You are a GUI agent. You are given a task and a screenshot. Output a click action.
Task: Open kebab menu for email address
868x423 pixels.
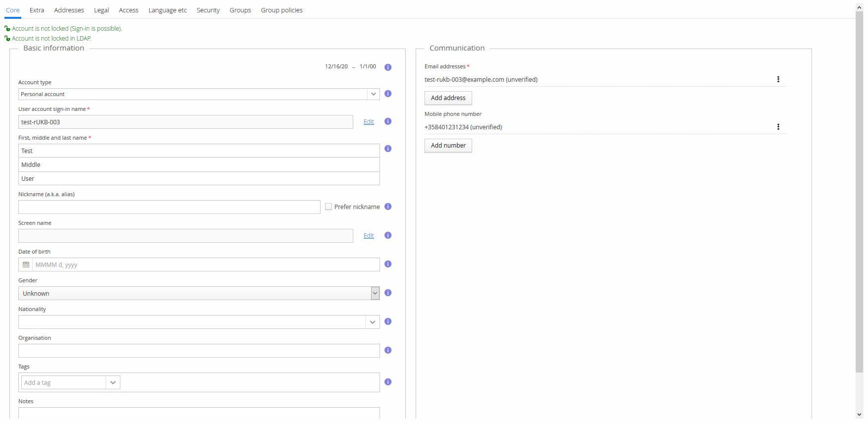click(x=778, y=79)
